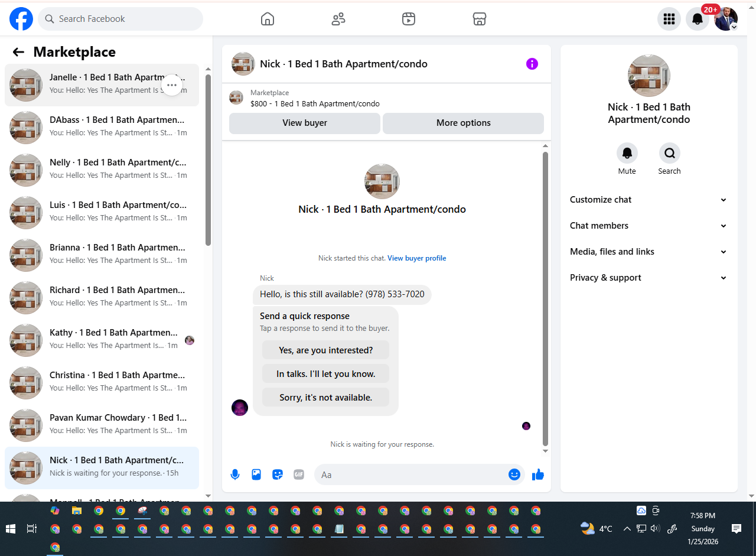Open the emoji picker in the message box
The image size is (756, 556).
click(x=514, y=474)
